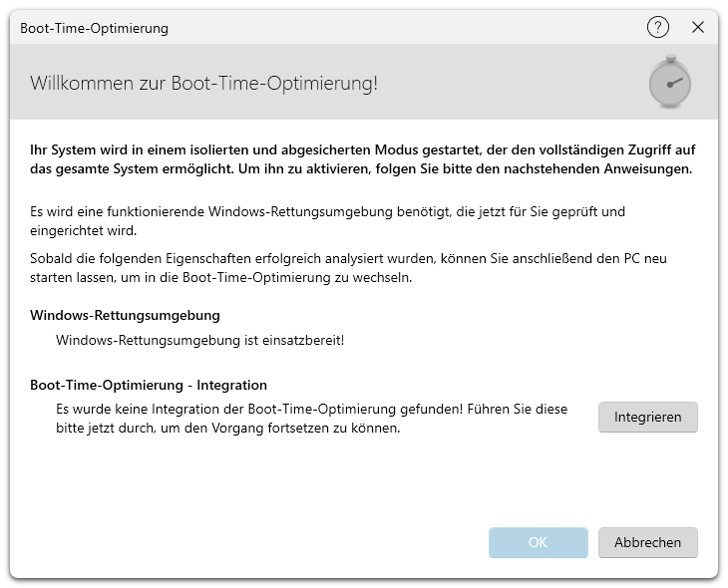Click the line starting starten lassen, um

[220, 277]
